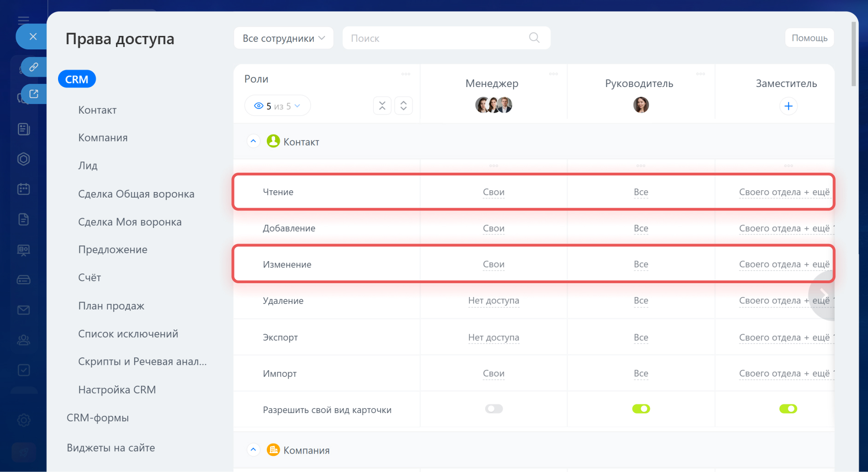This screenshot has width=868, height=472.
Task: Open Настройка CRM menu item
Action: 117,390
